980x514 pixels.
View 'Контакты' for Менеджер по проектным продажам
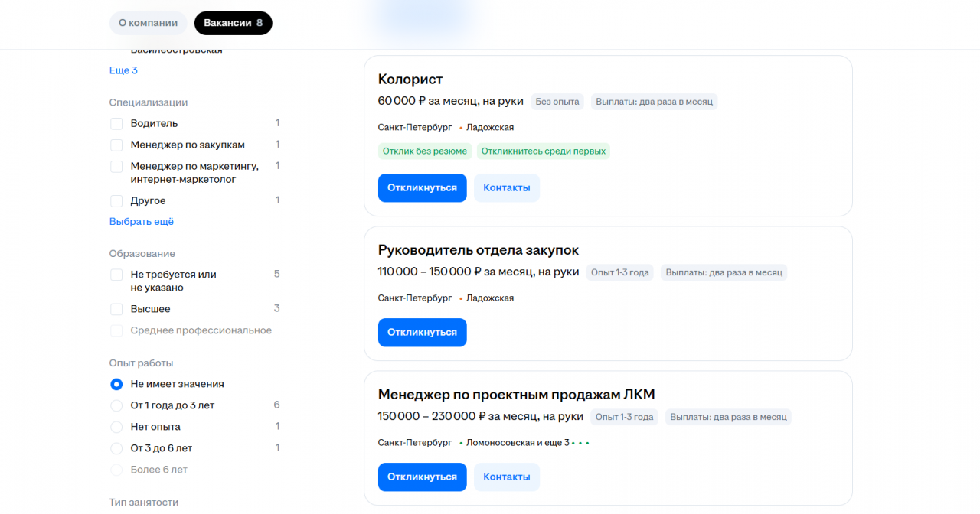(506, 477)
